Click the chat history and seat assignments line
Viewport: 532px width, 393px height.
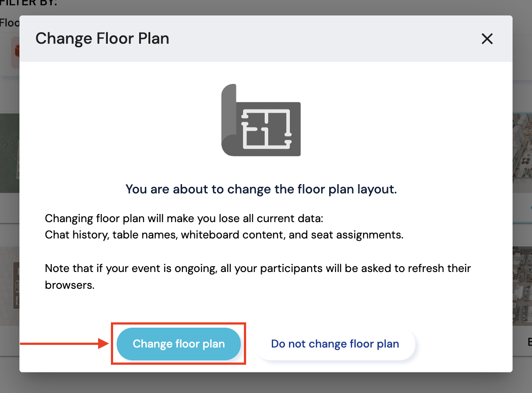tap(224, 234)
